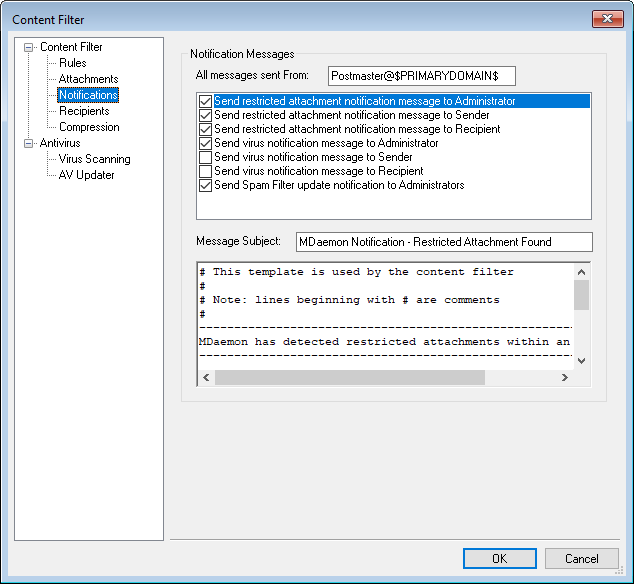The height and width of the screenshot is (584, 634).
Task: Go to Virus Scanning settings
Action: pyautogui.click(x=94, y=159)
